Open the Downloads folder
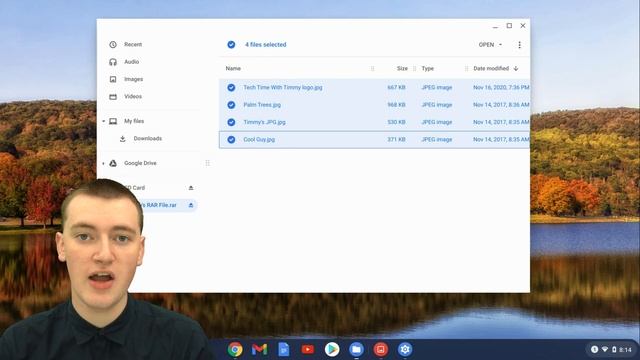 [x=148, y=139]
